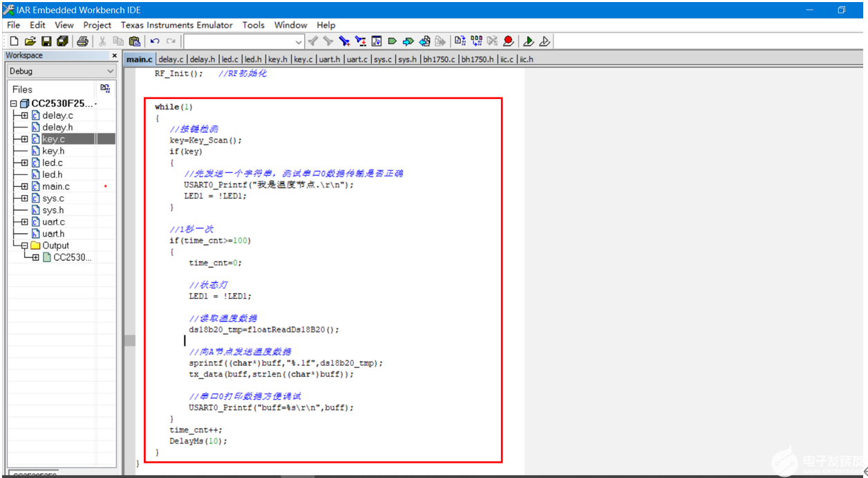Image resolution: width=868 pixels, height=478 pixels.
Task: Expand the delay.c node in Files tree
Action: [x=24, y=116]
